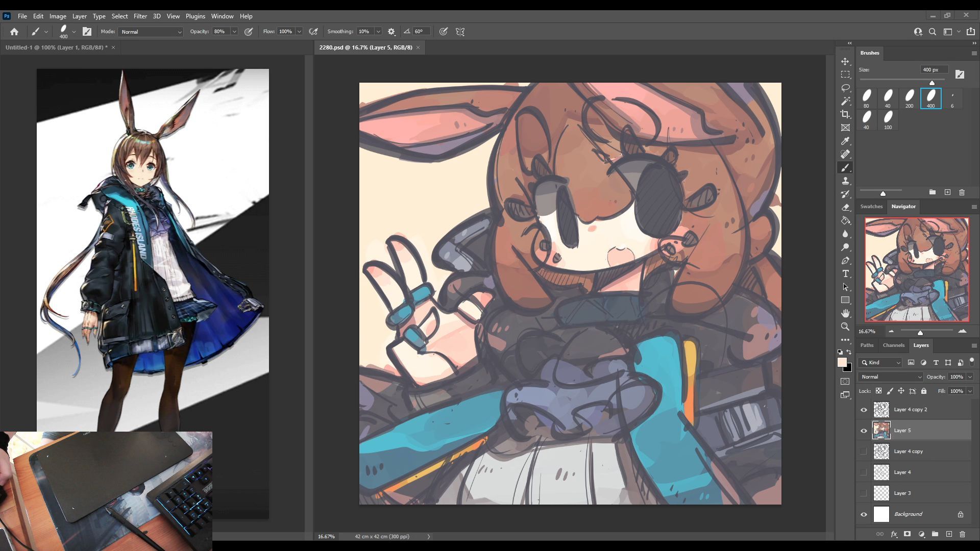
Task: Open smoothing options gear icon
Action: pos(391,32)
